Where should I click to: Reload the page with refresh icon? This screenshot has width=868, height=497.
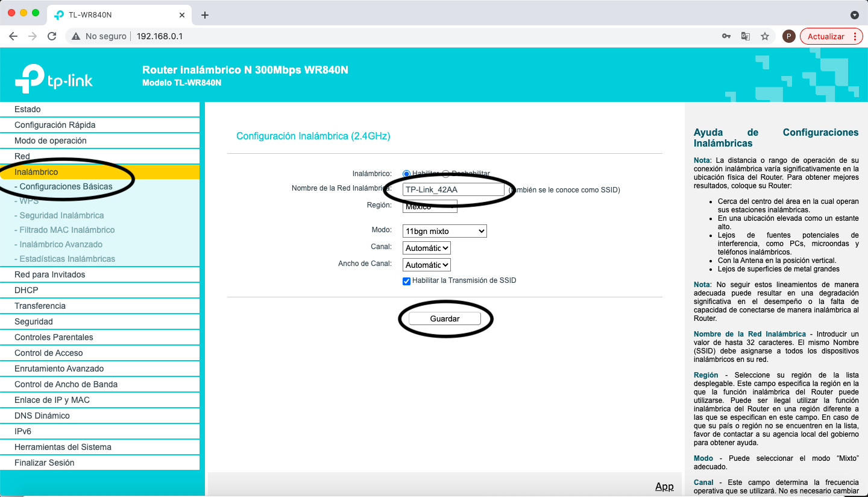coord(52,36)
